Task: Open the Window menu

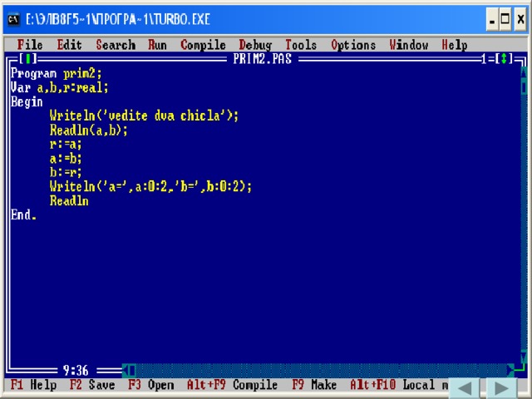Action: pos(408,45)
